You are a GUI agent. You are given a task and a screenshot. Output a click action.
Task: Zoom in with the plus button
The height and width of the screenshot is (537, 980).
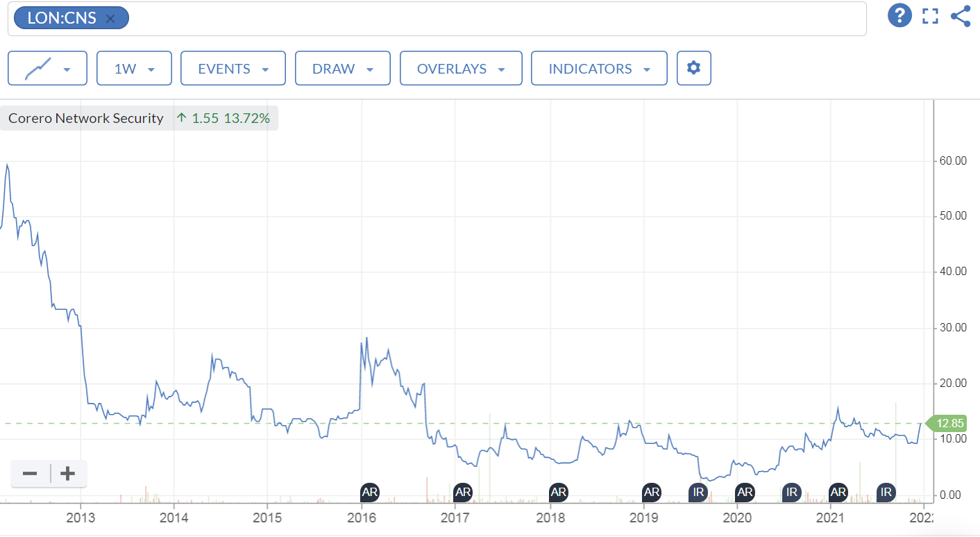pyautogui.click(x=67, y=474)
